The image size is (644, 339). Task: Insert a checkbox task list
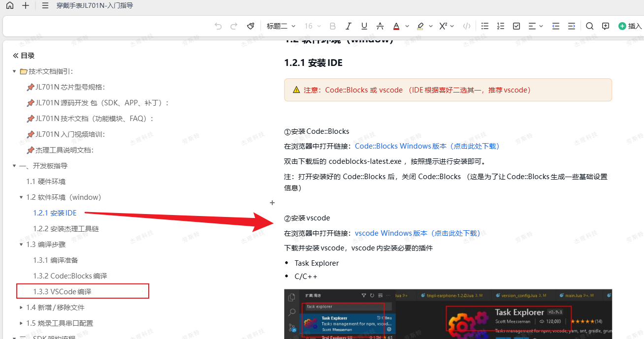coord(516,26)
